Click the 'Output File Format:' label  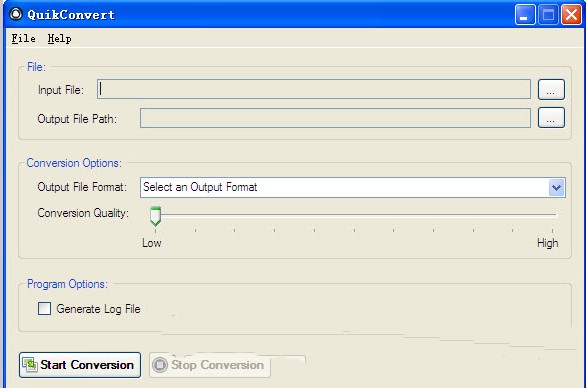click(82, 187)
